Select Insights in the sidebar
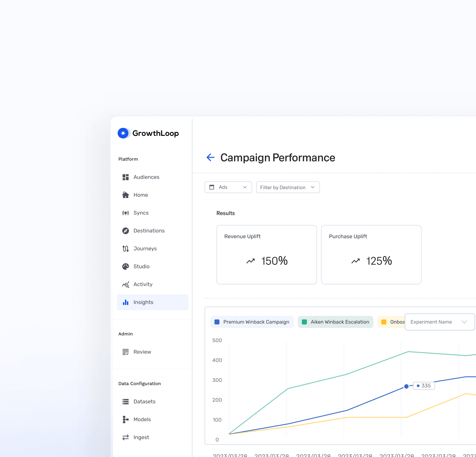476x457 pixels. pos(143,302)
